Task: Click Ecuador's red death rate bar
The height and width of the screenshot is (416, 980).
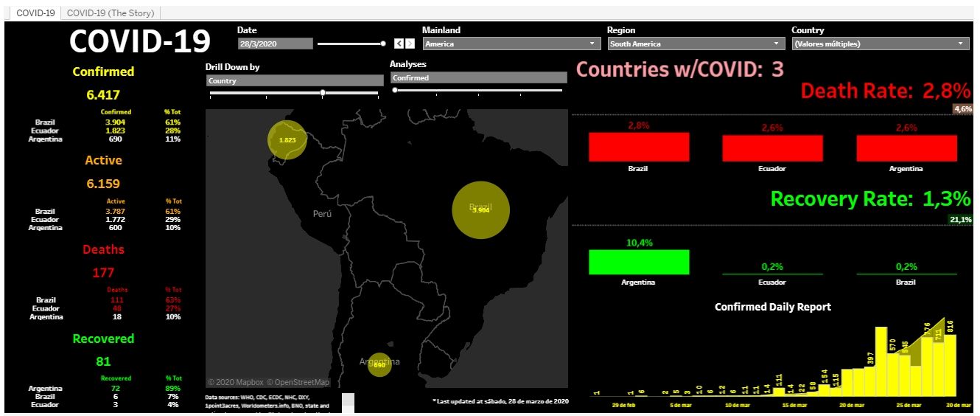Action: (x=772, y=148)
